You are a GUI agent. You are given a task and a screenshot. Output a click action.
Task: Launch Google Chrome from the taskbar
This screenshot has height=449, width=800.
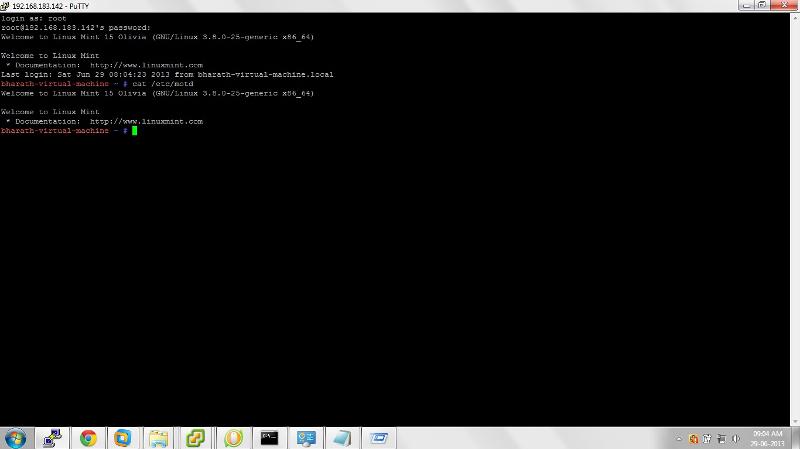(88, 438)
